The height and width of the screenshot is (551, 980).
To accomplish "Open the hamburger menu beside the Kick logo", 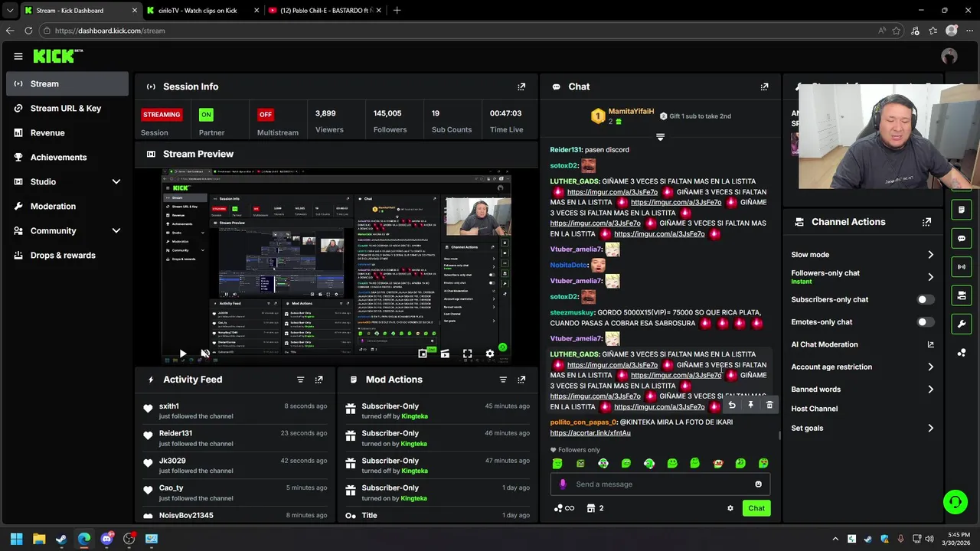I will coord(18,56).
